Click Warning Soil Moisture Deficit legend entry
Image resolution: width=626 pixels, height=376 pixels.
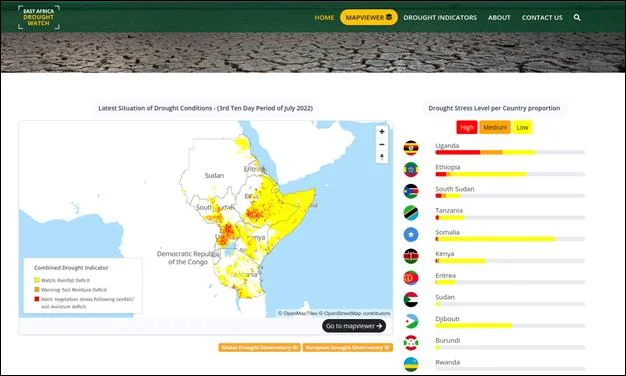(70, 290)
